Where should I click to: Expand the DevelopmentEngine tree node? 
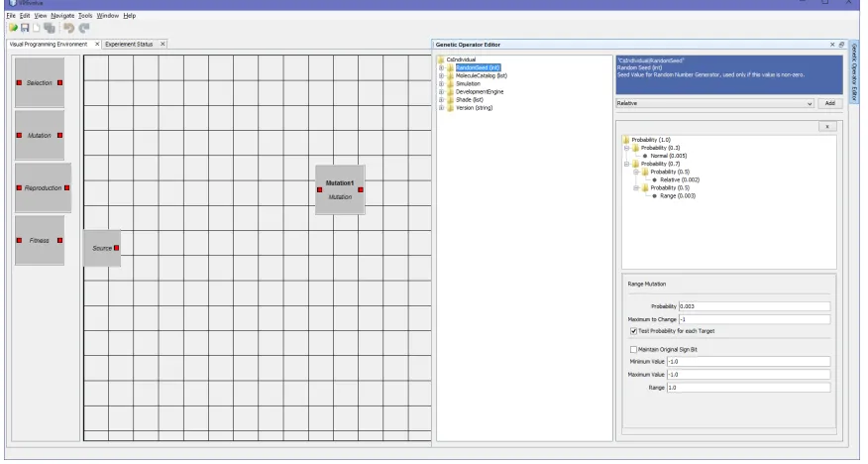(441, 92)
